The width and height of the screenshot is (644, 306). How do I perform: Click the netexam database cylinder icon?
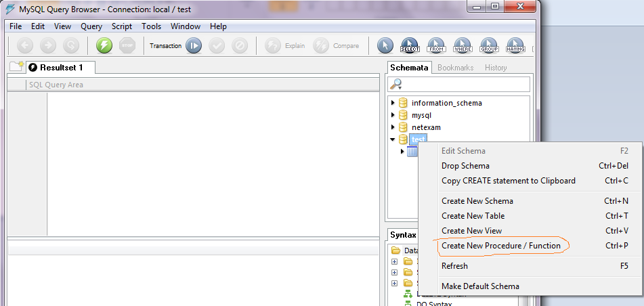coord(403,127)
